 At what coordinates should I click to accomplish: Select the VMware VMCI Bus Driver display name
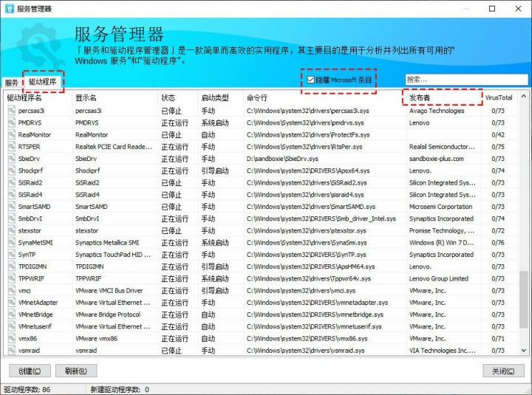point(109,291)
